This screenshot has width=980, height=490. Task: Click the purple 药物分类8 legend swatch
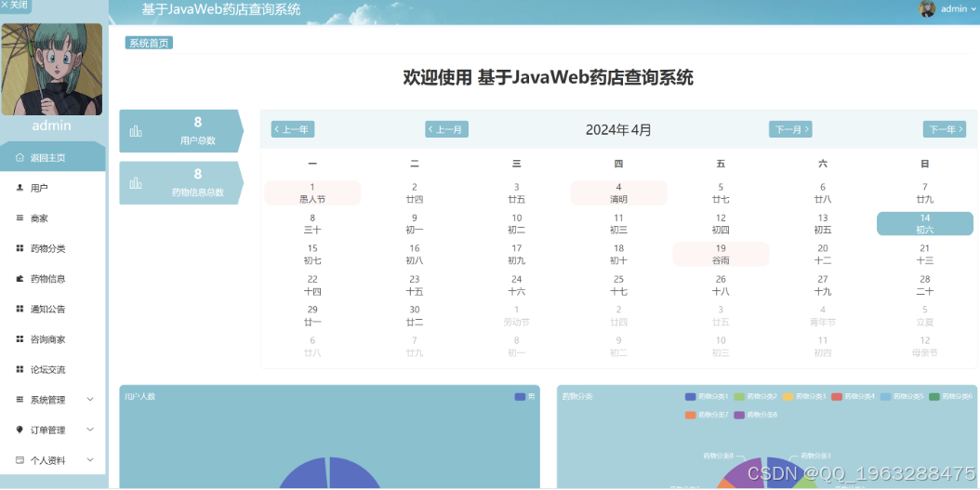(739, 415)
